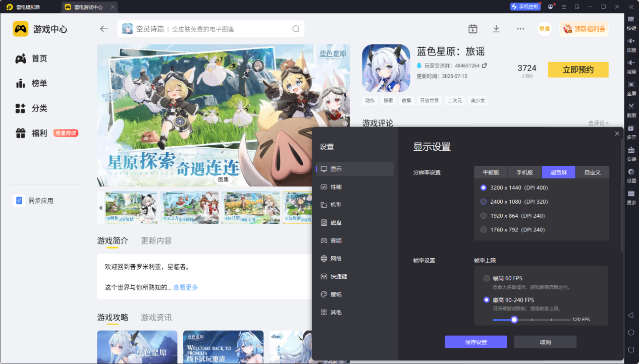Screen dimensions: 639x364
Task: Switch to the 游戏资讯 tab
Action: coord(156,317)
